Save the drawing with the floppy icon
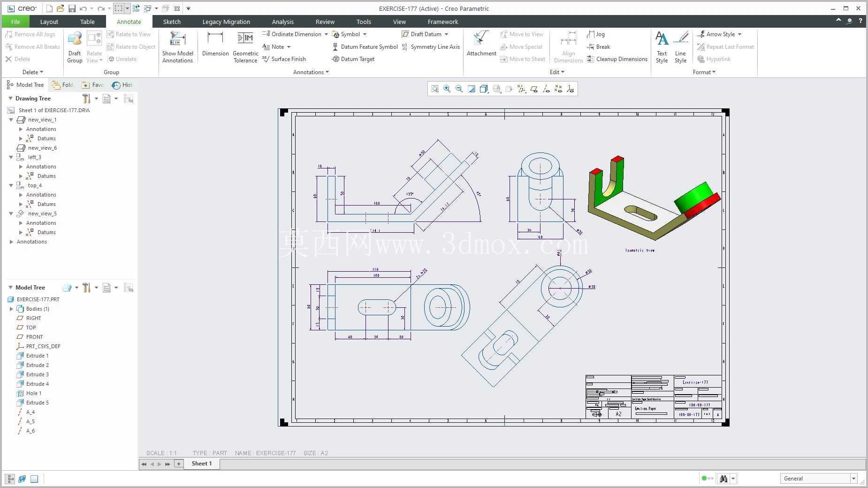This screenshot has width=868, height=488. [x=72, y=8]
